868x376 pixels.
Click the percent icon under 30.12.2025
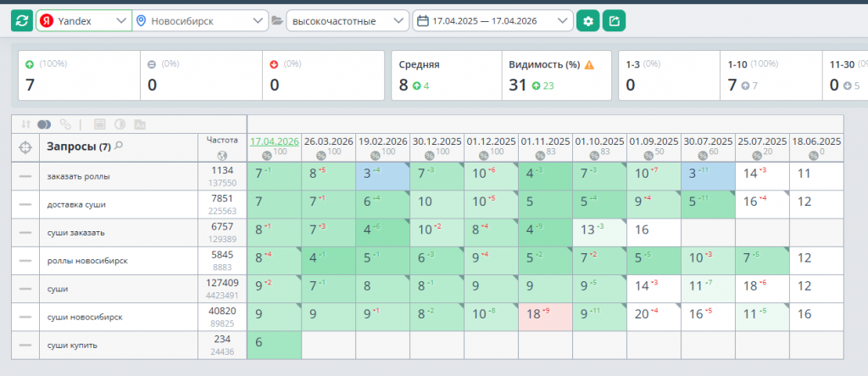(x=430, y=155)
